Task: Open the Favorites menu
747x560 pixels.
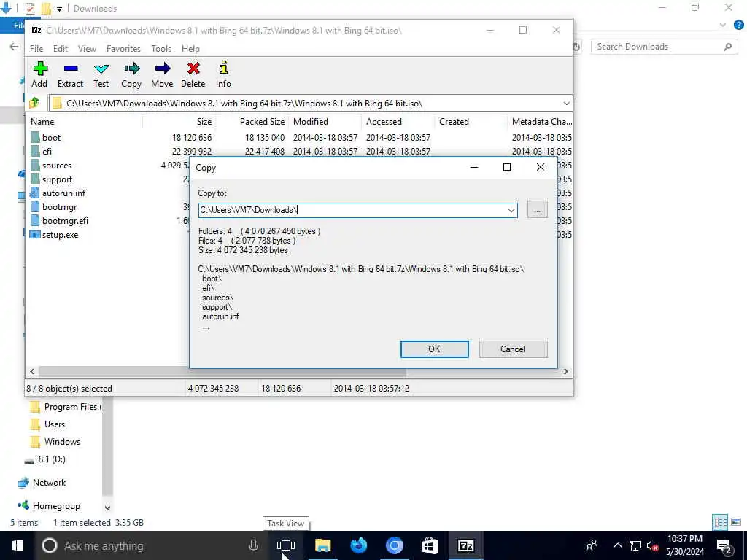Action: point(123,49)
